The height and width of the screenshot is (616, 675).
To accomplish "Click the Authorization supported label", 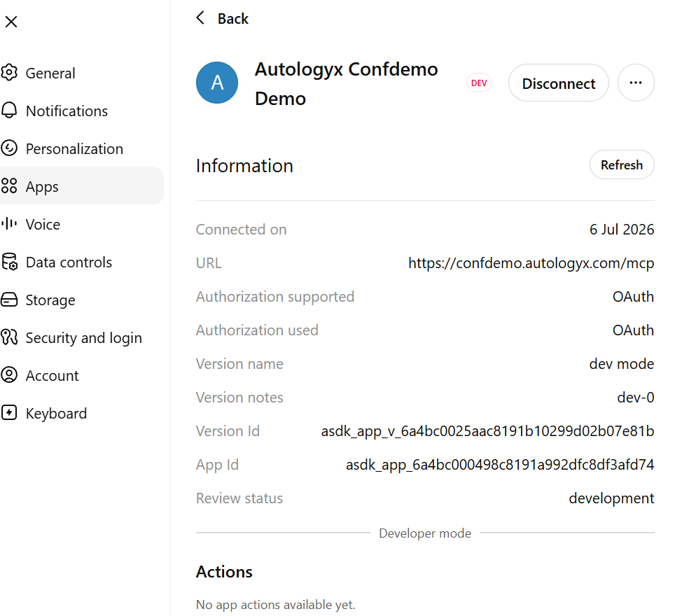I will (275, 297).
